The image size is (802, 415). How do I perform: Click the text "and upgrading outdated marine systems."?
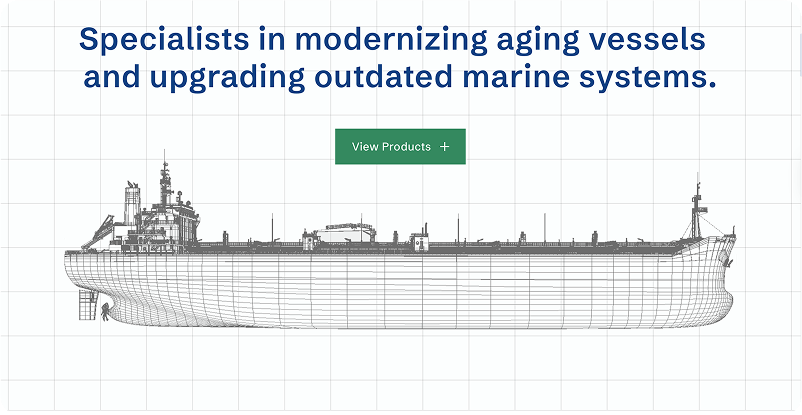pos(399,77)
